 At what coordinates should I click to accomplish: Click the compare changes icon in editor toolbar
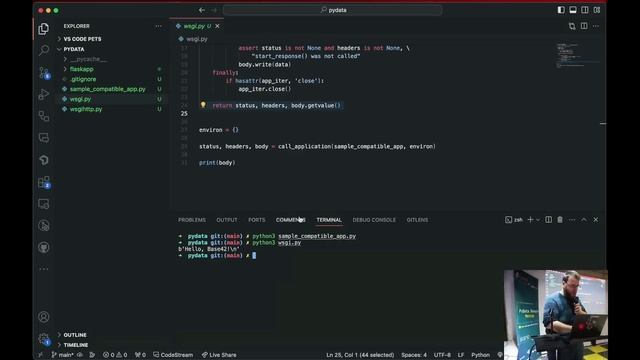coord(572,26)
